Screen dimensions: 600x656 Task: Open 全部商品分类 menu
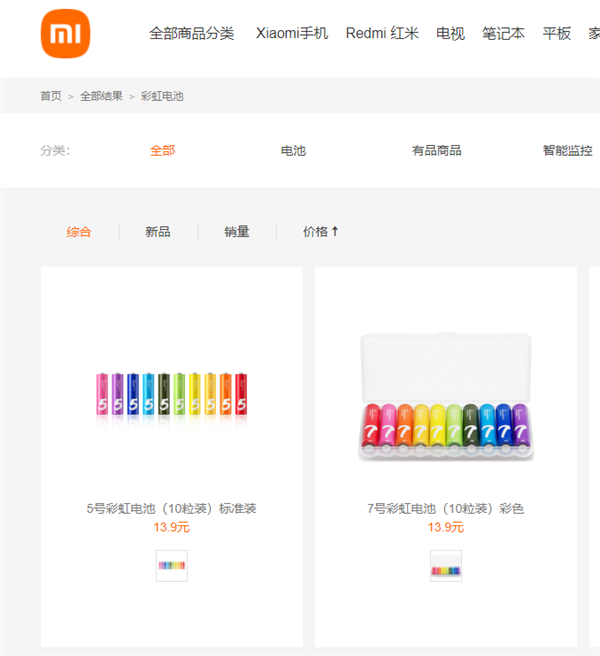tap(192, 34)
